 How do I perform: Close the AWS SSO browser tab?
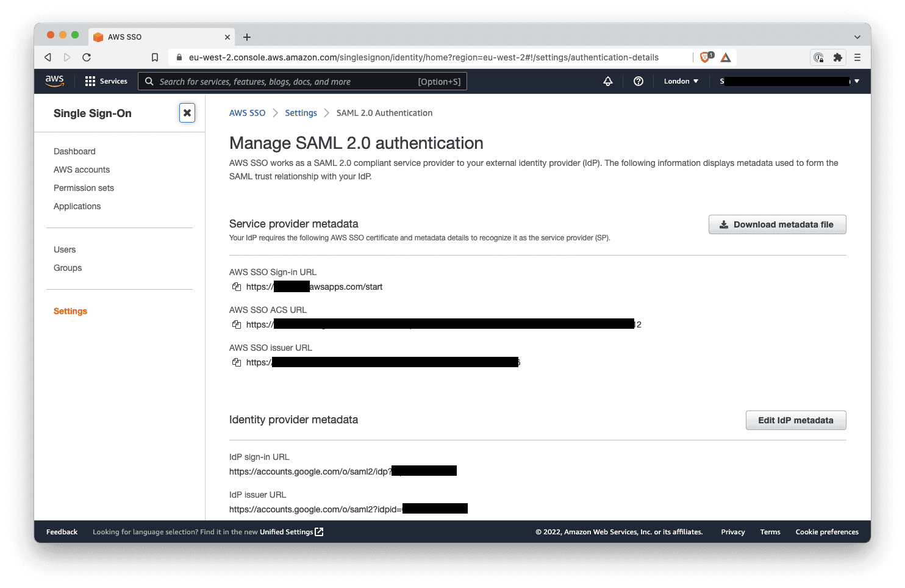click(x=227, y=37)
